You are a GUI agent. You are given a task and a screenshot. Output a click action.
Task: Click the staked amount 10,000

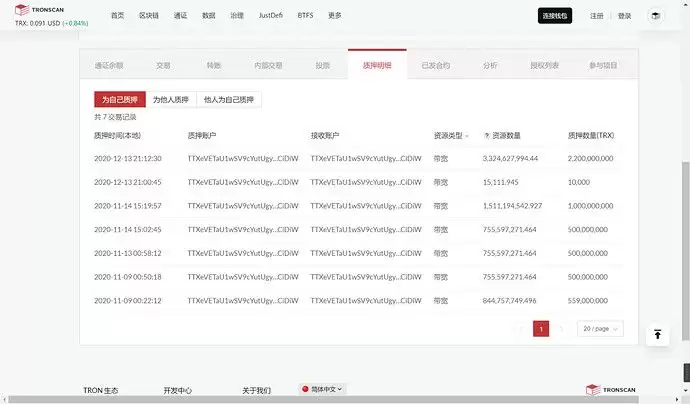(x=579, y=182)
